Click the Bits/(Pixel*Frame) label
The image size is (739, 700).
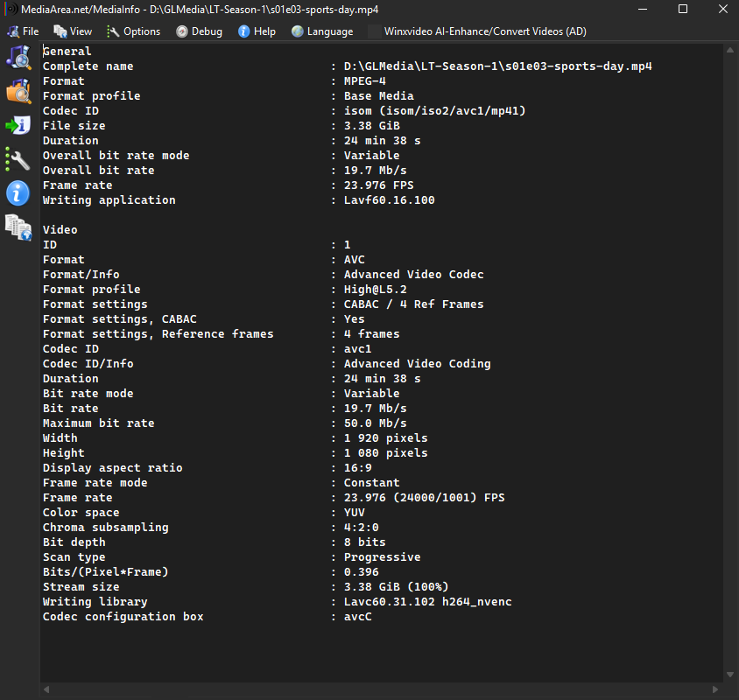tap(106, 572)
